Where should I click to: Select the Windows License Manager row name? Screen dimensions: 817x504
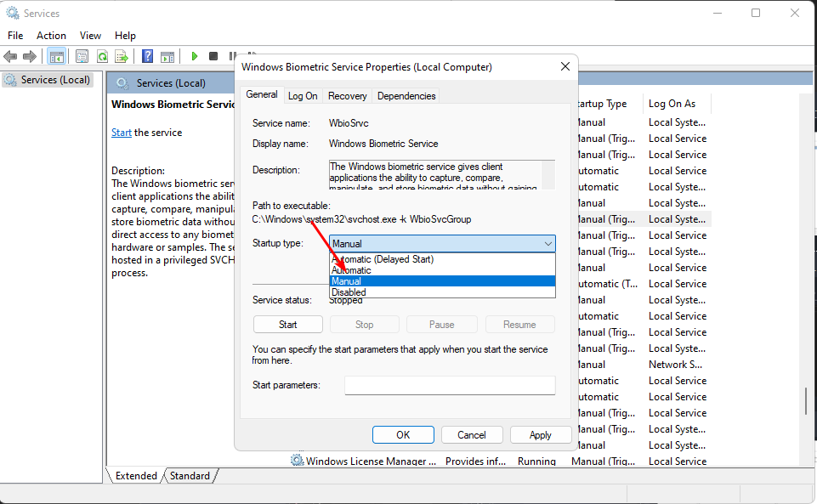click(x=371, y=461)
